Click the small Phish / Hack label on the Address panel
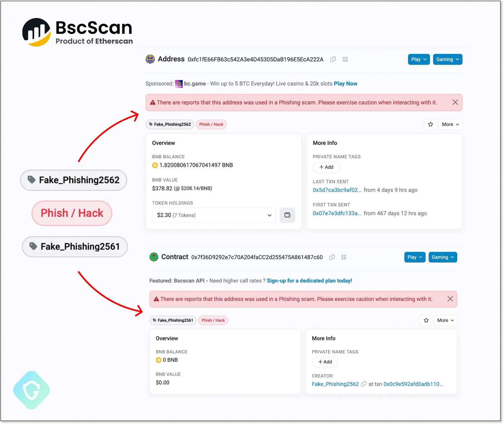The height and width of the screenshot is (424, 504). [x=211, y=124]
